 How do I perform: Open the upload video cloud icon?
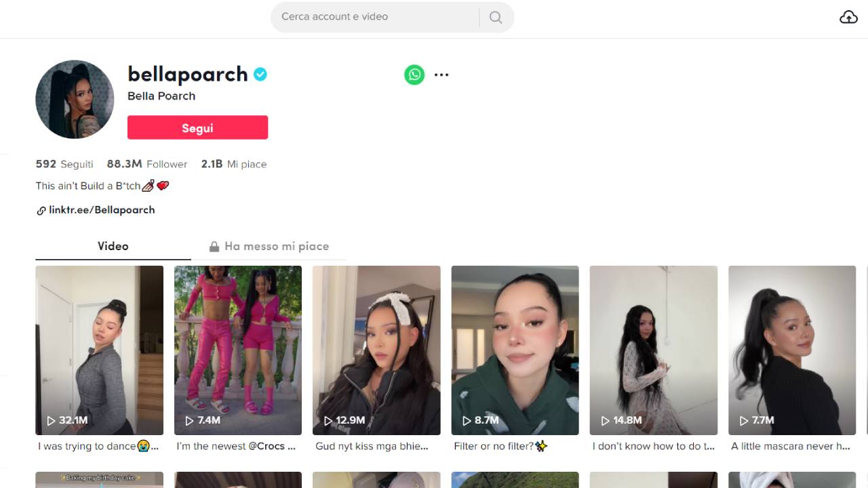tap(848, 17)
